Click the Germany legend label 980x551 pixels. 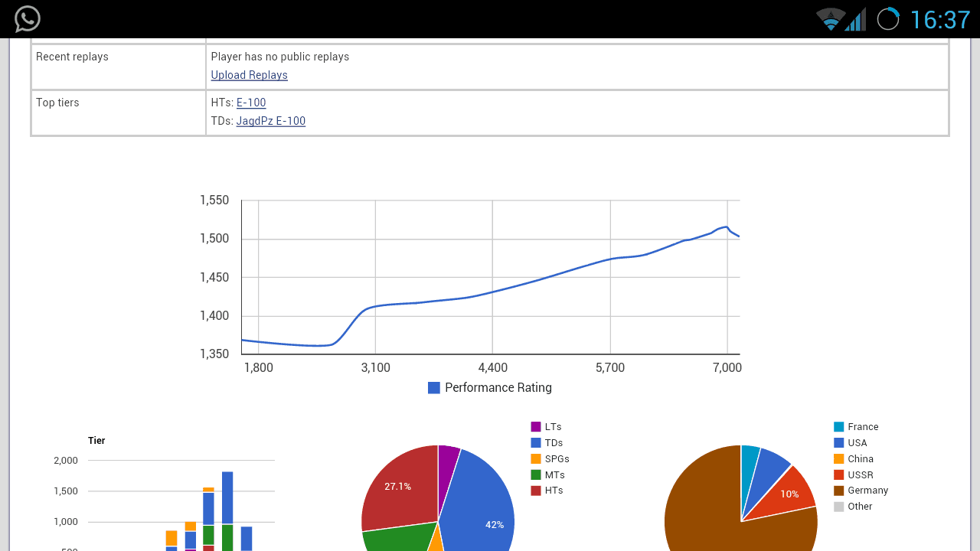coord(868,491)
